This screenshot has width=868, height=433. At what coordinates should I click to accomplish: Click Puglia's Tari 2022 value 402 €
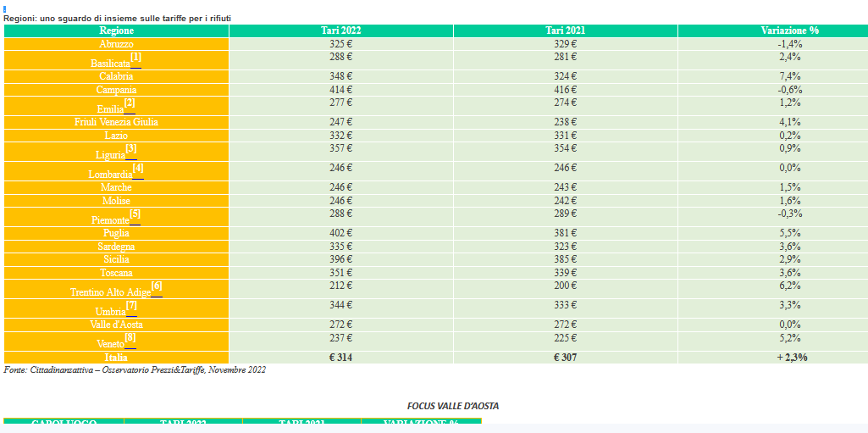340,233
